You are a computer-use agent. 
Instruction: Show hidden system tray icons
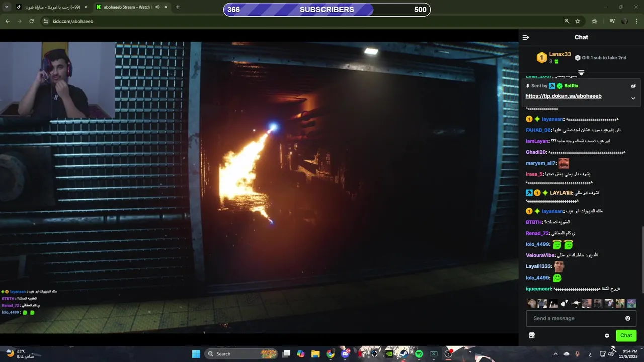(555, 354)
